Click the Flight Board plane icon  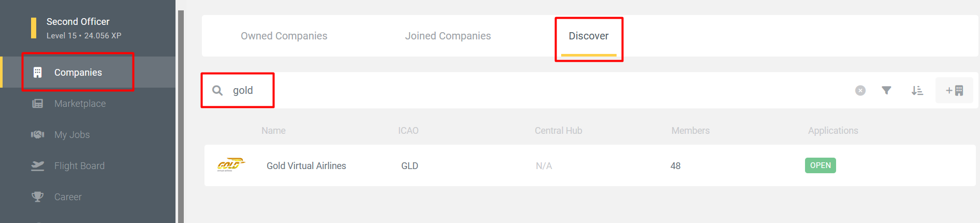click(x=38, y=166)
